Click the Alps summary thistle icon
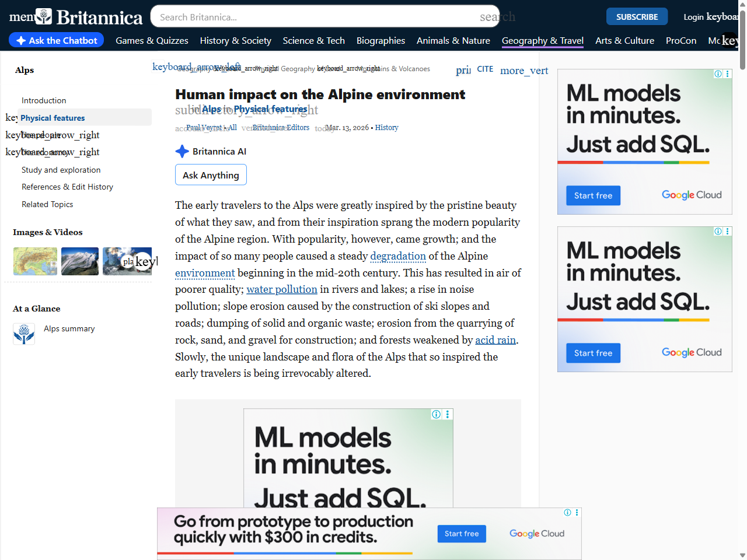This screenshot has height=560, width=747. point(24,334)
